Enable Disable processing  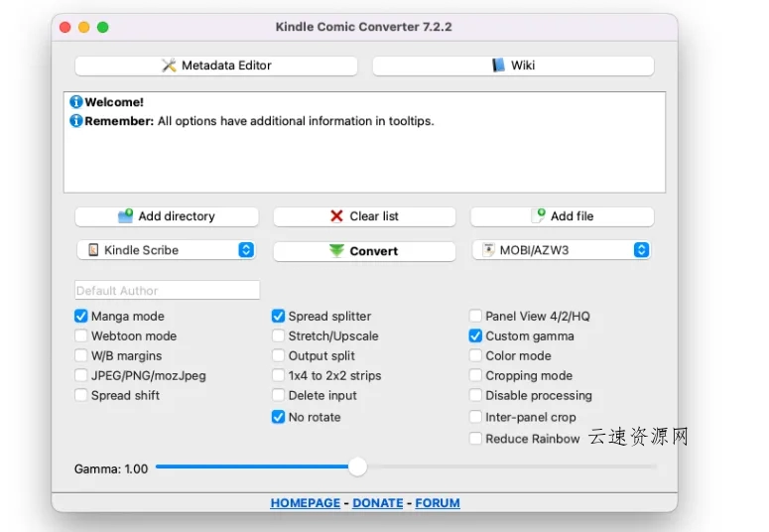pos(475,395)
